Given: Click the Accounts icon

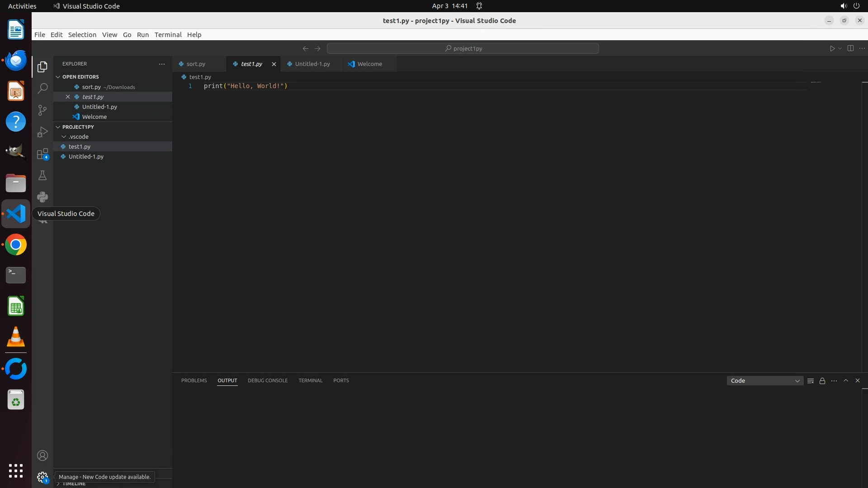Looking at the screenshot, I should [x=42, y=455].
